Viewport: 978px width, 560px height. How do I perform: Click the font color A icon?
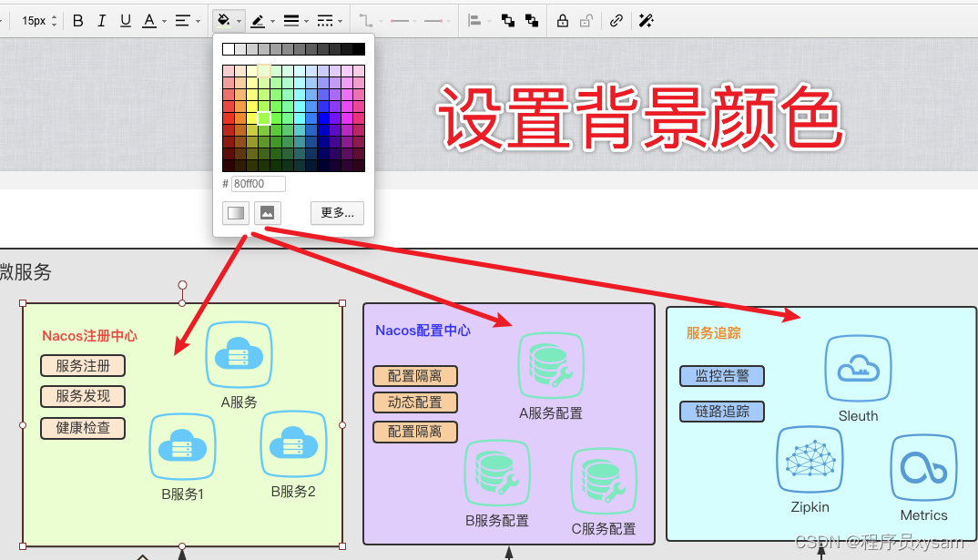(149, 21)
